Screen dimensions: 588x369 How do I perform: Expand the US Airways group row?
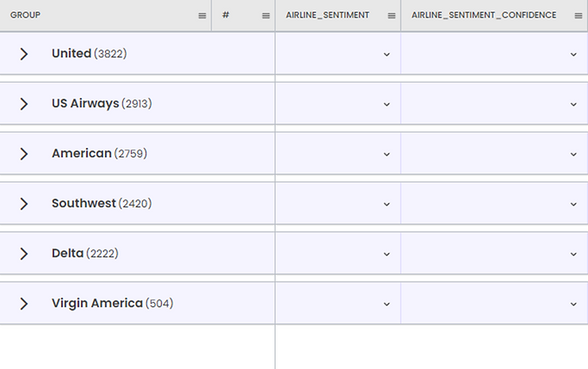pos(24,104)
